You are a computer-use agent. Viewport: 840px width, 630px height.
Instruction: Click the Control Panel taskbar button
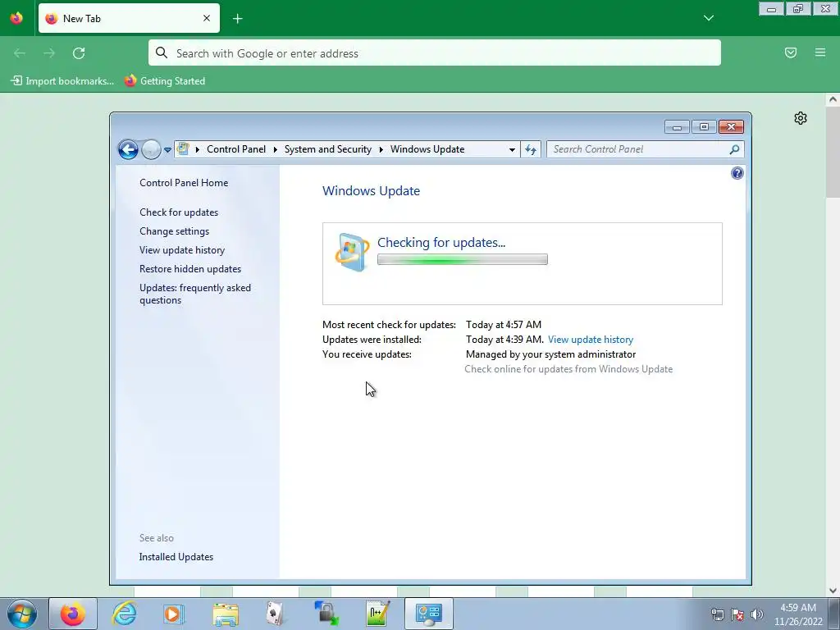[428, 614]
